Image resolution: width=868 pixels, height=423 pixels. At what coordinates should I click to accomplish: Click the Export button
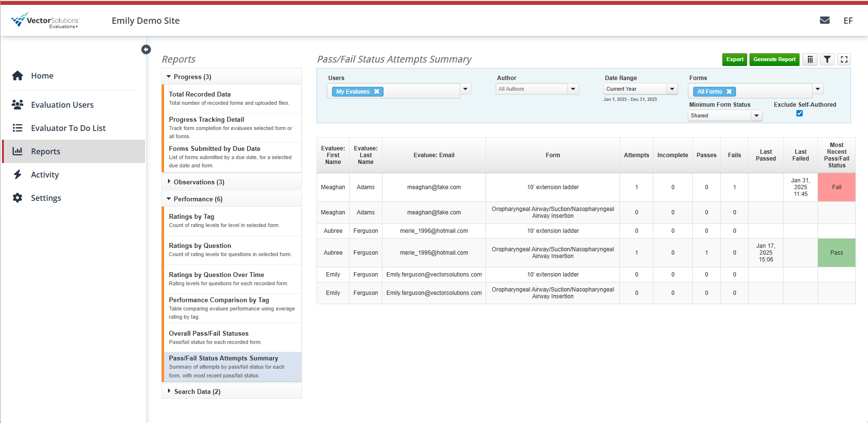(735, 59)
